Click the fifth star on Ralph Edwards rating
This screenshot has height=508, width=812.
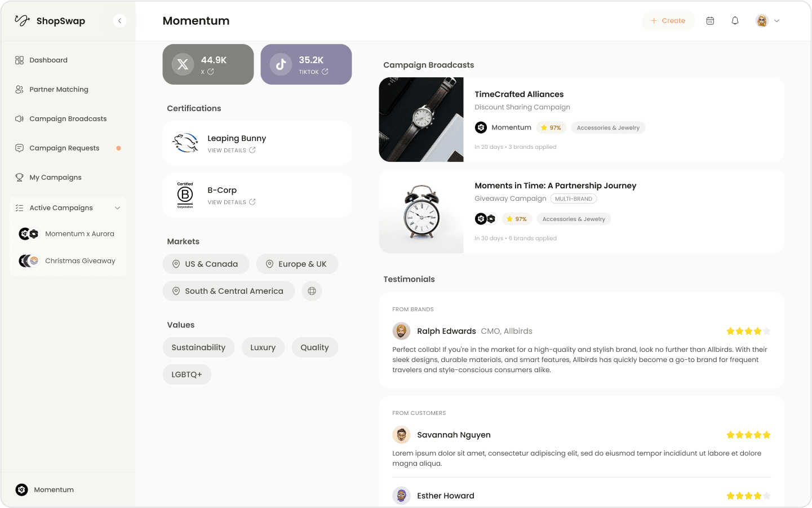[x=766, y=331]
